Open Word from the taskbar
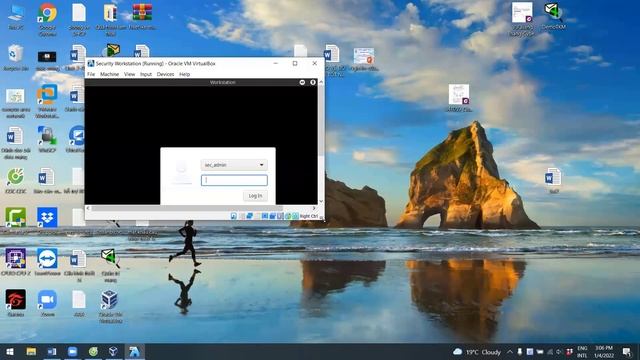The image size is (640, 360). click(x=52, y=352)
